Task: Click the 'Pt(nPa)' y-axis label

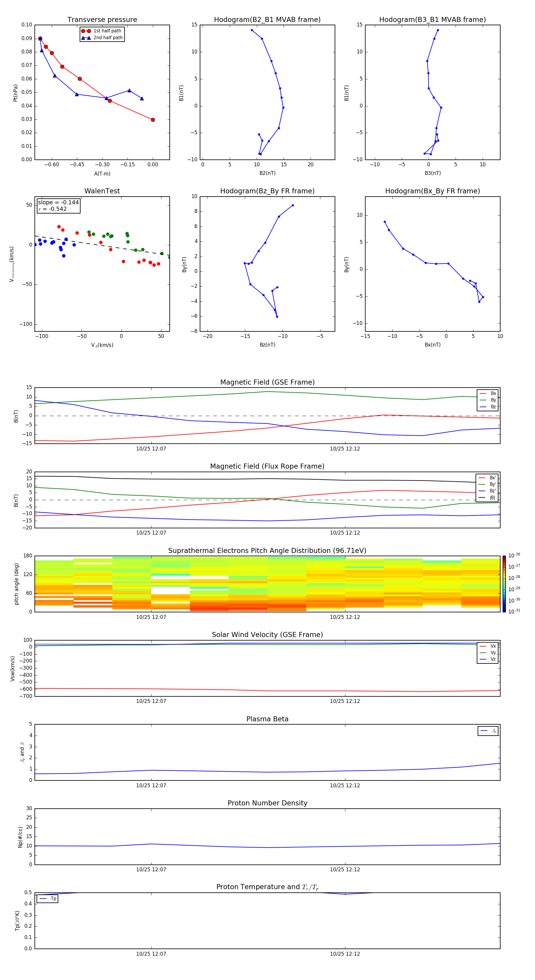Action: pyautogui.click(x=15, y=92)
